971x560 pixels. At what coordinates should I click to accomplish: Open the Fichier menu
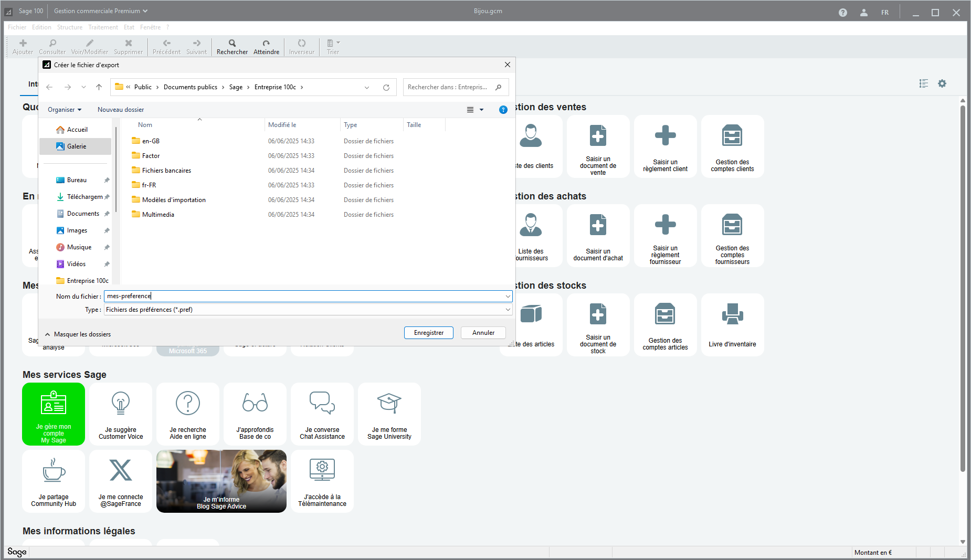[17, 27]
